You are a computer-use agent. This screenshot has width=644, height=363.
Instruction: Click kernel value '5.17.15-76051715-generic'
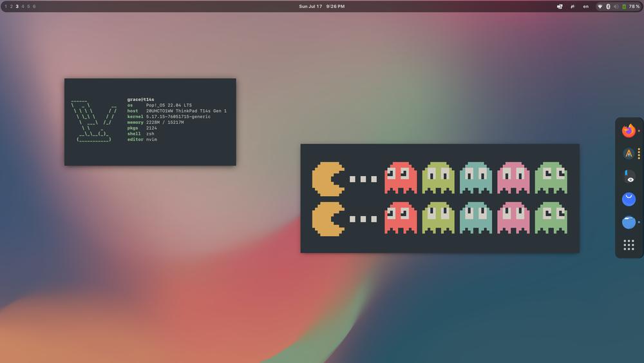pos(178,117)
